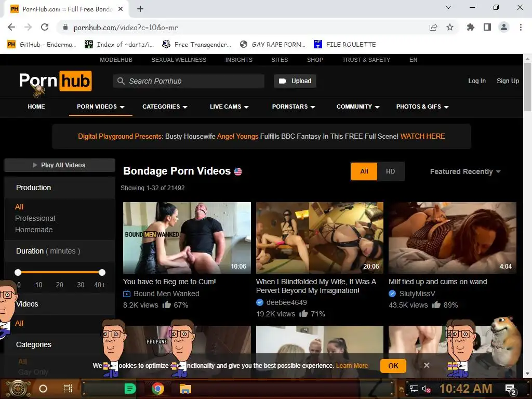This screenshot has height=399, width=532.
Task: Select All under Production filter
Action: pos(19,207)
